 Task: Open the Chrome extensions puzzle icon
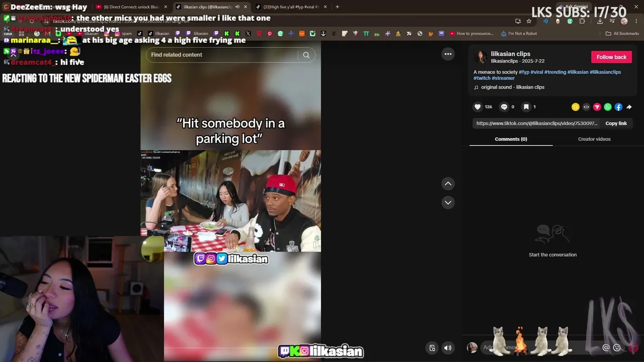(582, 21)
